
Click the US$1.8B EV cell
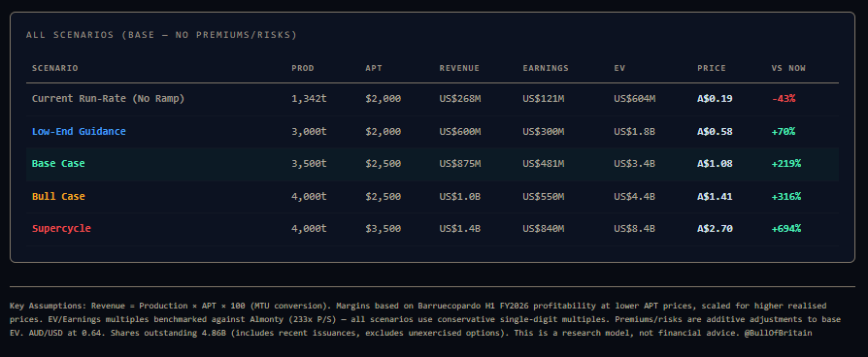point(634,131)
